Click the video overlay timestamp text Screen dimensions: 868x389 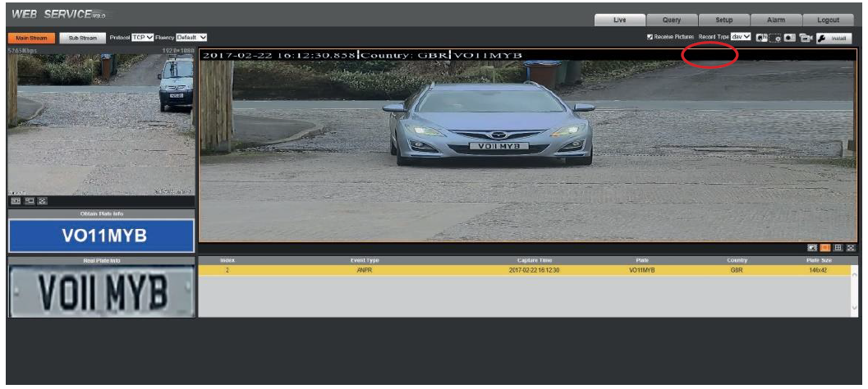(279, 55)
